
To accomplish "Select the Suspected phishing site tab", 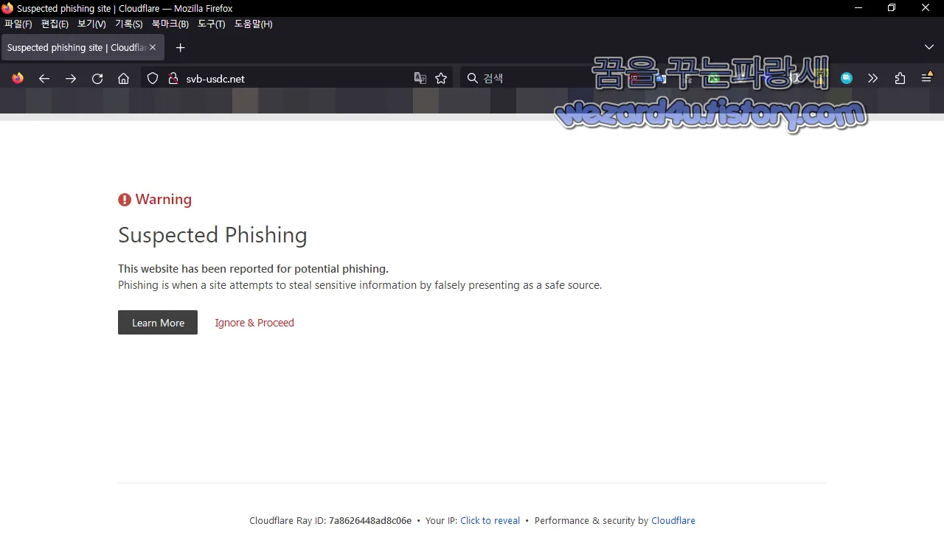I will 81,48.
